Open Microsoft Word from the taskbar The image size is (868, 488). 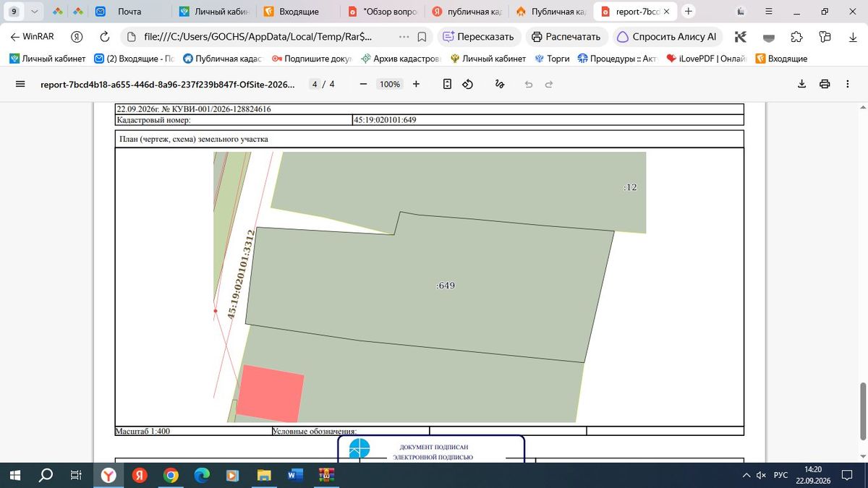point(295,475)
